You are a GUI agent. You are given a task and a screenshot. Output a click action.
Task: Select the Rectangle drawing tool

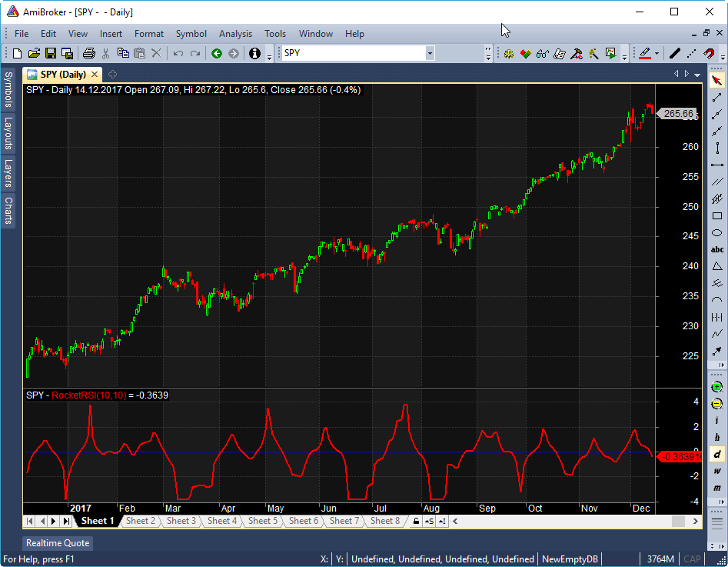coord(717,215)
